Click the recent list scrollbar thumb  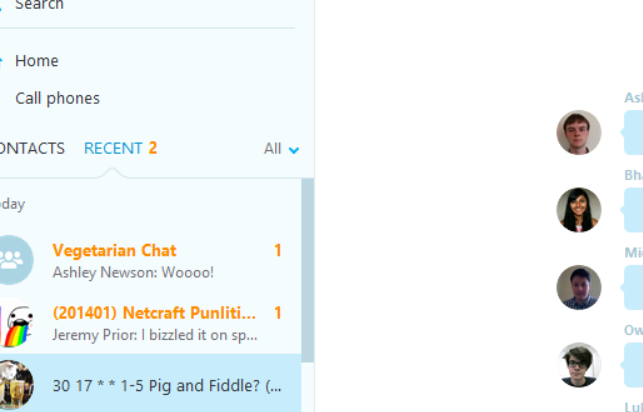(308, 270)
